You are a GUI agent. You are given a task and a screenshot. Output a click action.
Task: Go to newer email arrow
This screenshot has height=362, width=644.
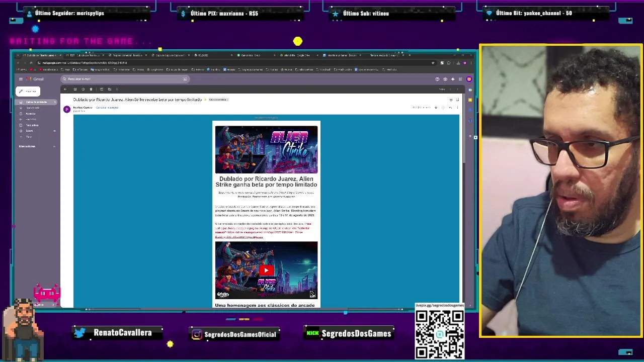pos(450,89)
